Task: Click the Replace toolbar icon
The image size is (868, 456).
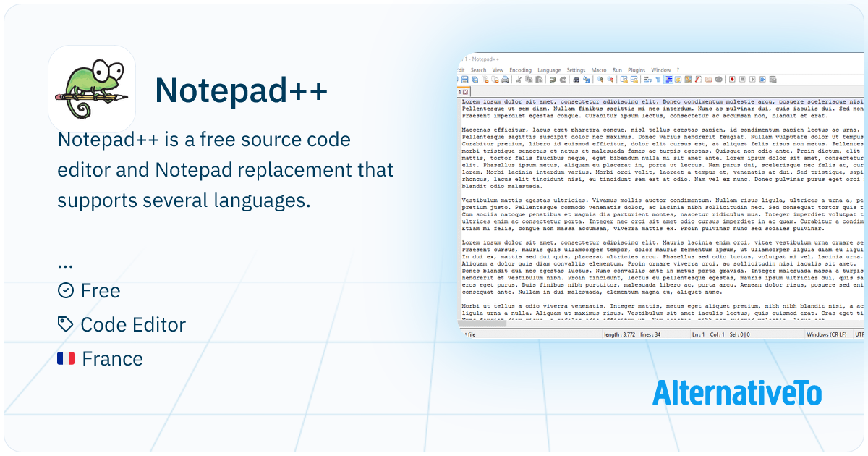Action: pyautogui.click(x=585, y=80)
